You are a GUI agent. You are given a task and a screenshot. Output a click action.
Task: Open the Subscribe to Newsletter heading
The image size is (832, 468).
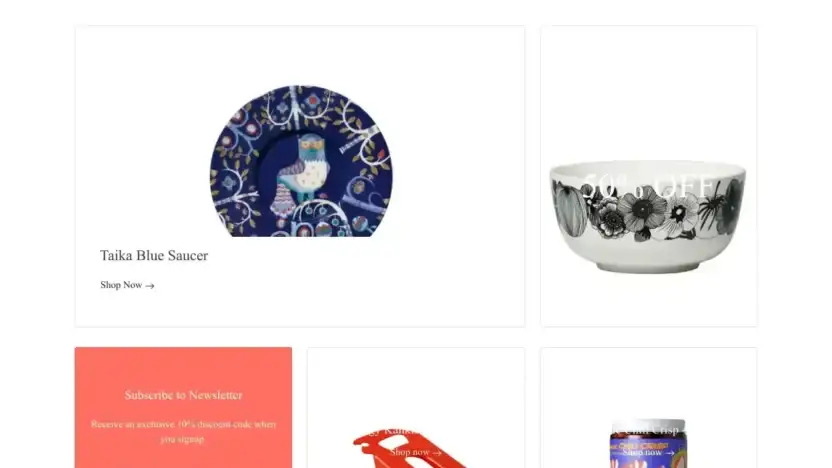(x=183, y=395)
